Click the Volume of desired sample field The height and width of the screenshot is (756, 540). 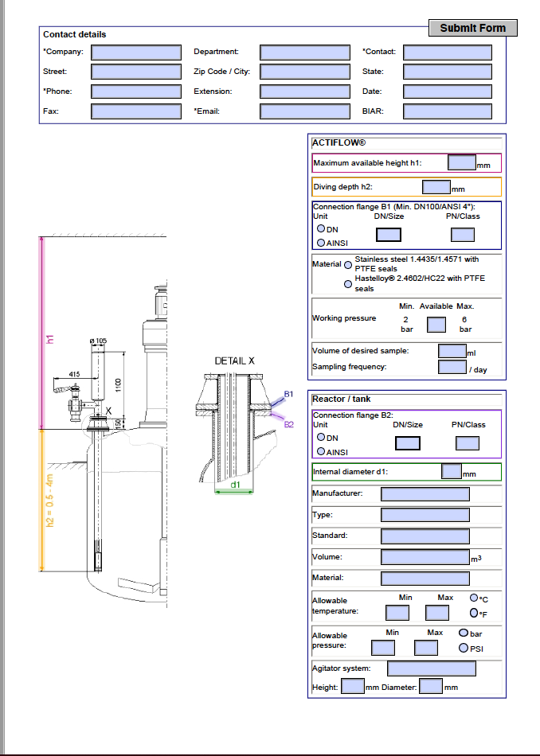tap(452, 351)
